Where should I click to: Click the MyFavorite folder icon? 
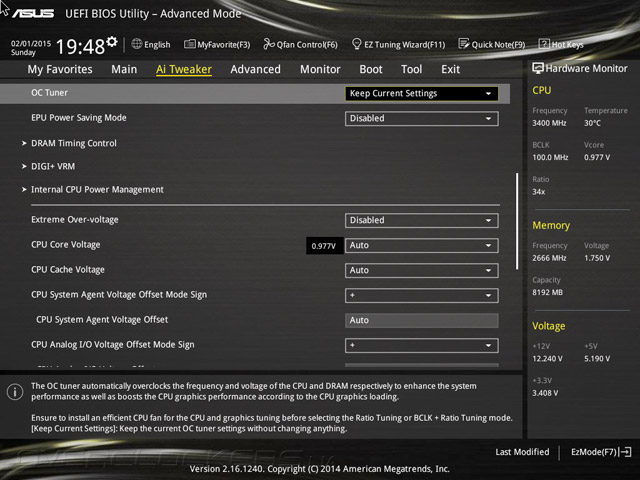pos(189,44)
